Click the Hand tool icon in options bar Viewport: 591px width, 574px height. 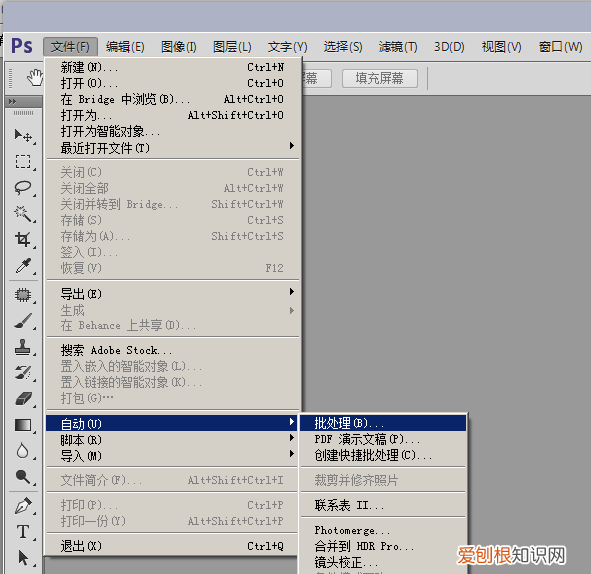pos(35,77)
